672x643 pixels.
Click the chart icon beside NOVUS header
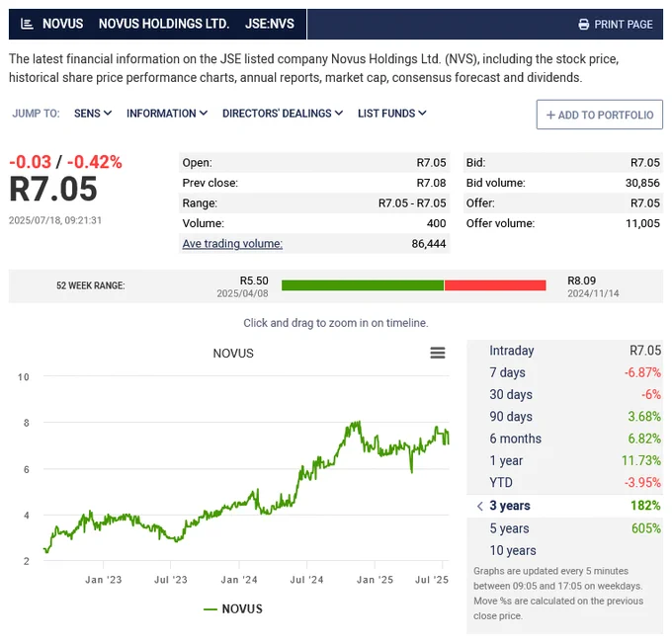[x=27, y=24]
